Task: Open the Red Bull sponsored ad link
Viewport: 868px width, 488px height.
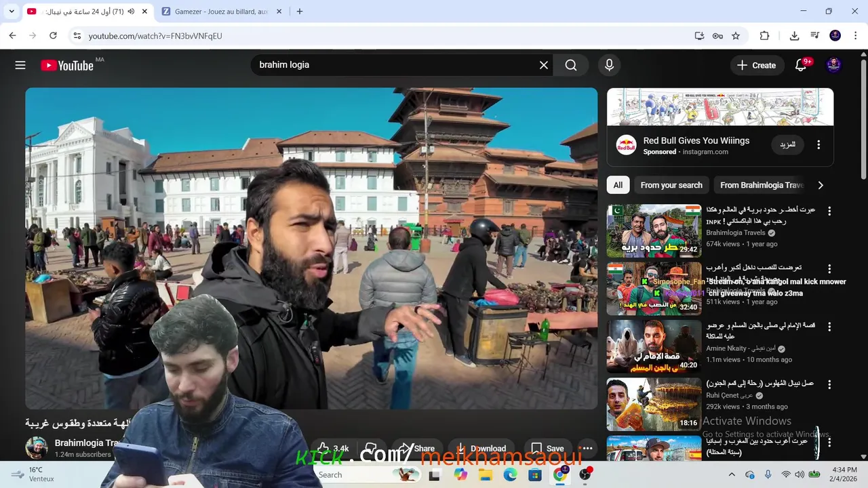Action: click(x=696, y=141)
